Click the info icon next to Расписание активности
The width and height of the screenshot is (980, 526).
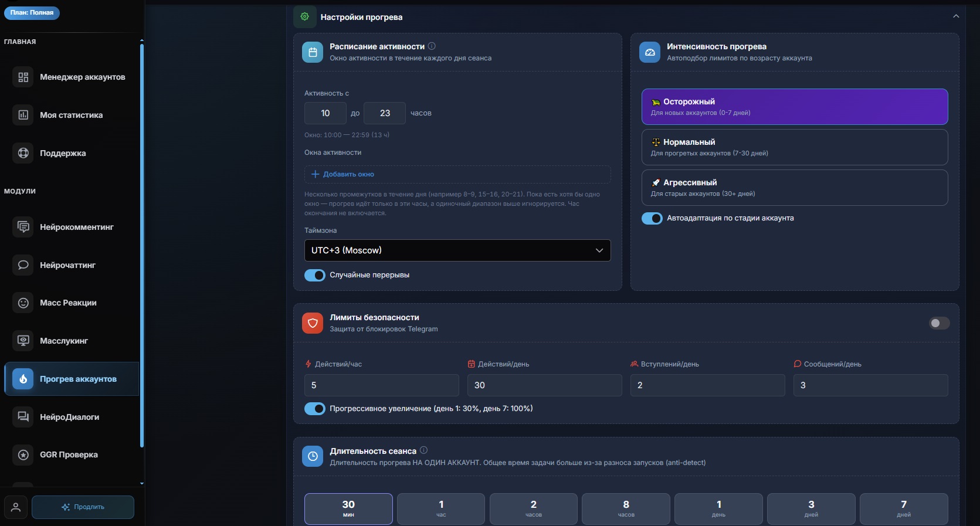click(x=432, y=46)
